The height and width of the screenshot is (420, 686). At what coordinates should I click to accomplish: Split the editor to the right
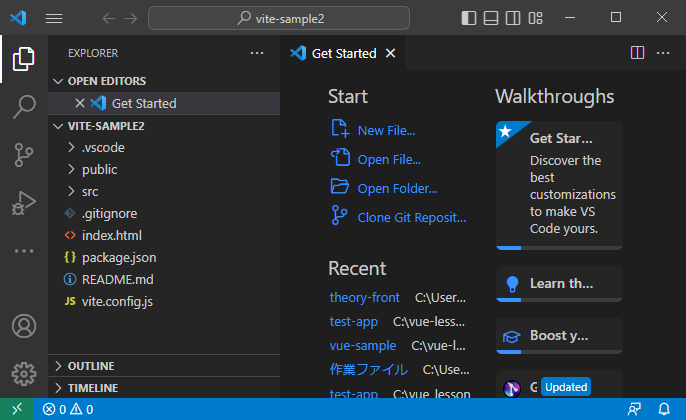[x=637, y=53]
